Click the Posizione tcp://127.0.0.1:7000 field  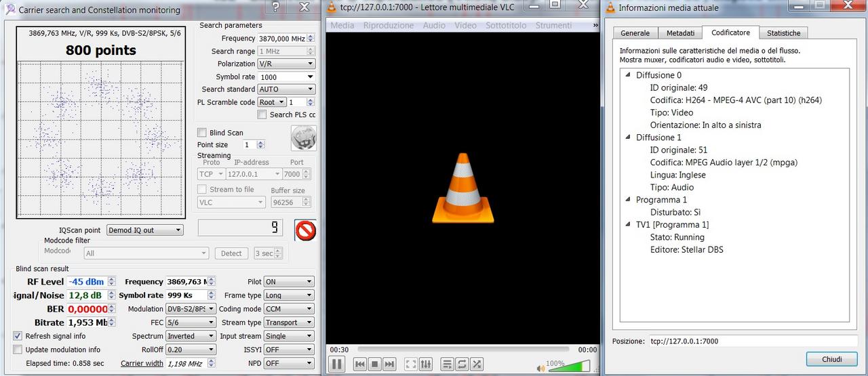point(753,341)
